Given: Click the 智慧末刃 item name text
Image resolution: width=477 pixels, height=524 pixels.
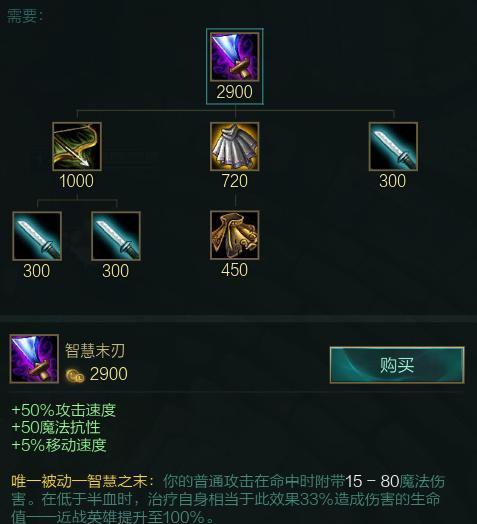Looking at the screenshot, I should click(x=95, y=351).
